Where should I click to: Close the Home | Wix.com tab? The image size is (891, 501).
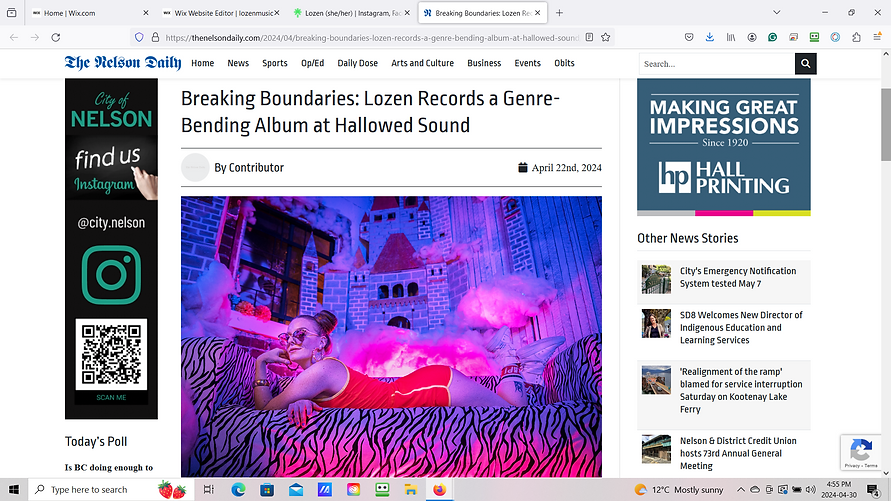tap(145, 12)
